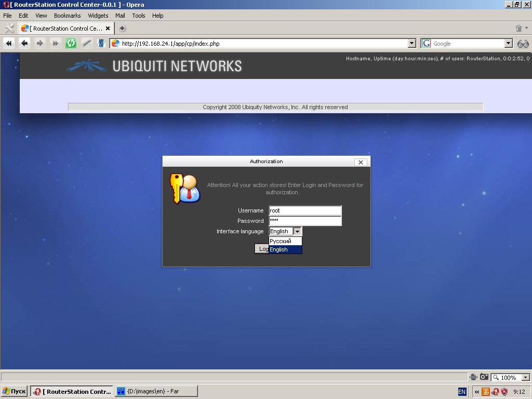
Task: Open a new tab with plus button
Action: 123,29
